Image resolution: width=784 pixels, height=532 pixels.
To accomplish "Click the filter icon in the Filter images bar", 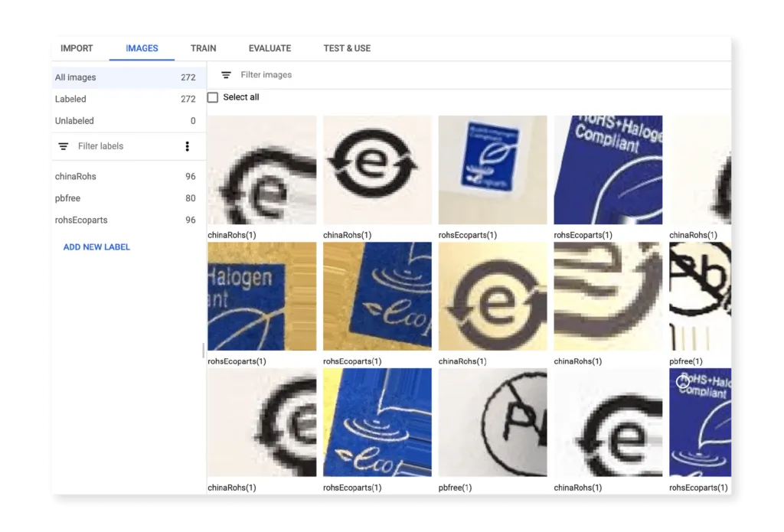I will (225, 75).
